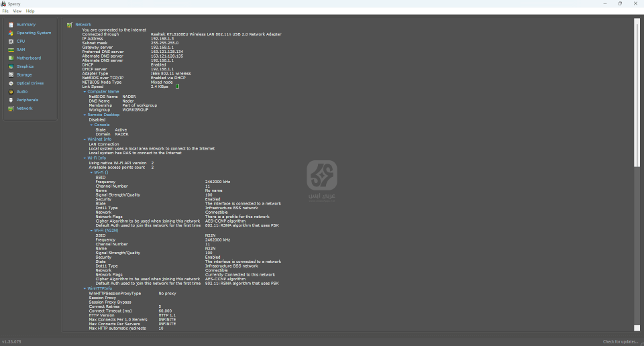
Task: Click the vertical scrollbar down arrow
Action: [x=637, y=328]
